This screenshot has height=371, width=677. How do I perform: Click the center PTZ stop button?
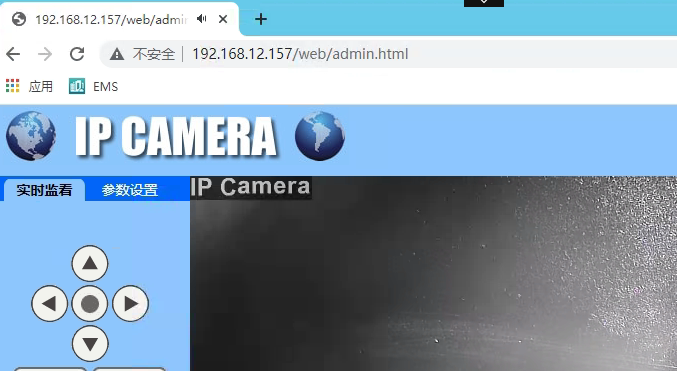[90, 304]
